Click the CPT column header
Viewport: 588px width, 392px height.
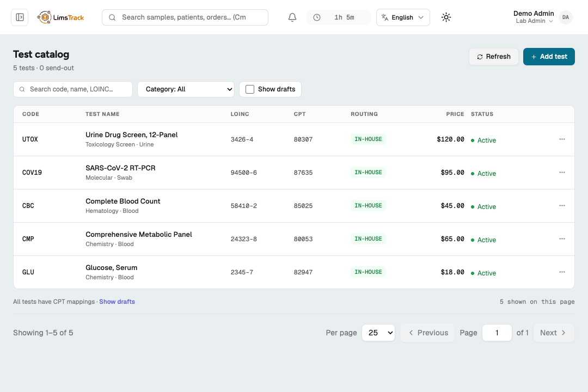click(299, 114)
